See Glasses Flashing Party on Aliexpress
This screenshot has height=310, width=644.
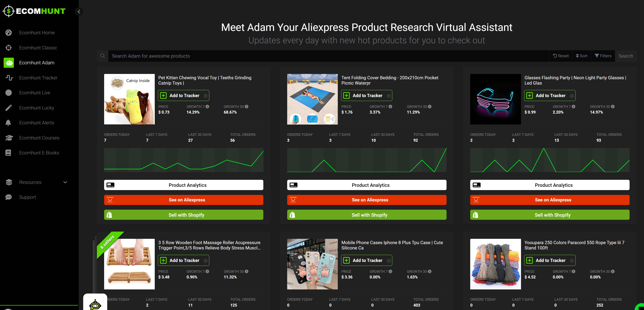tap(550, 200)
